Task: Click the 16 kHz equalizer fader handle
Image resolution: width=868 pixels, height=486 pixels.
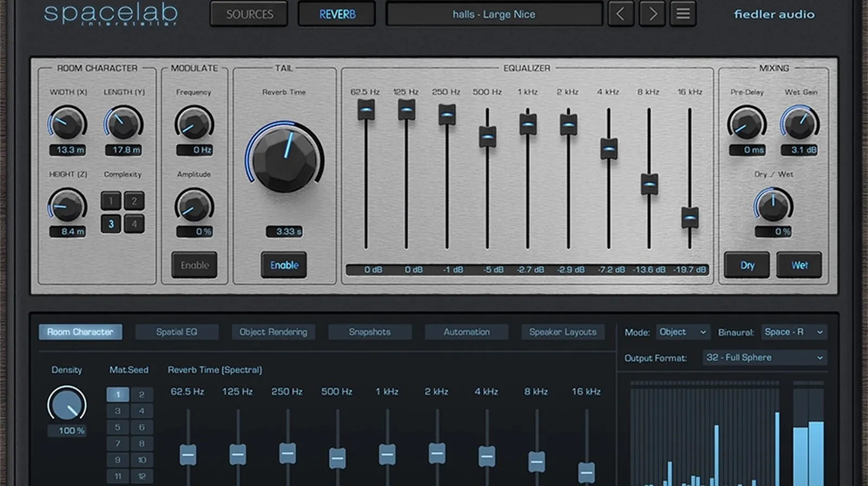Action: tap(690, 218)
